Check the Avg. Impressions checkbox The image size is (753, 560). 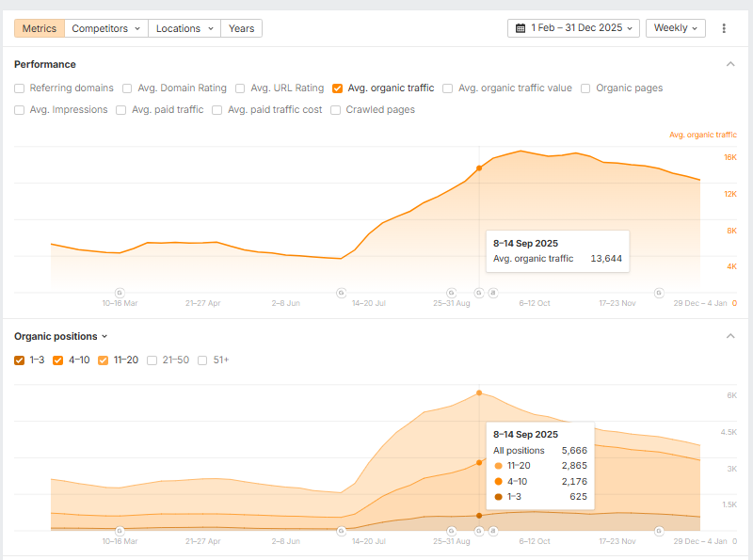[x=19, y=110]
